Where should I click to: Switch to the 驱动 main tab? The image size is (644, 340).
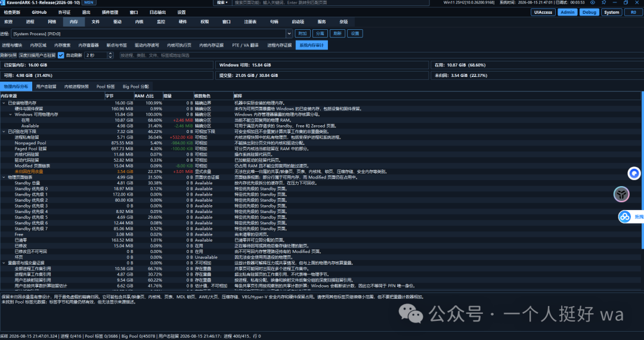tap(117, 21)
